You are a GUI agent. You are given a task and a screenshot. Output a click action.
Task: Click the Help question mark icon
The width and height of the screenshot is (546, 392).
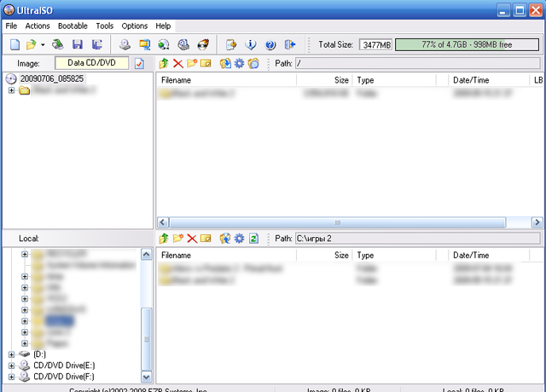[x=270, y=44]
